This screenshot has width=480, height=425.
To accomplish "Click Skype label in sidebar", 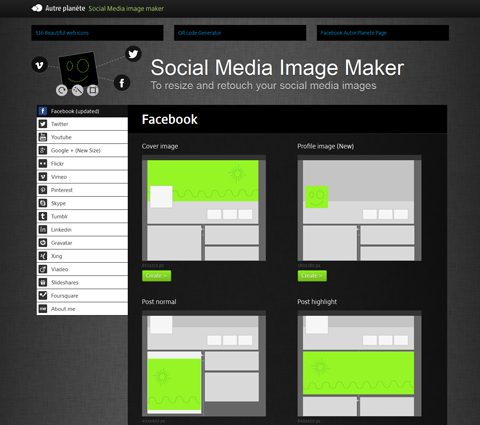I will click(58, 203).
